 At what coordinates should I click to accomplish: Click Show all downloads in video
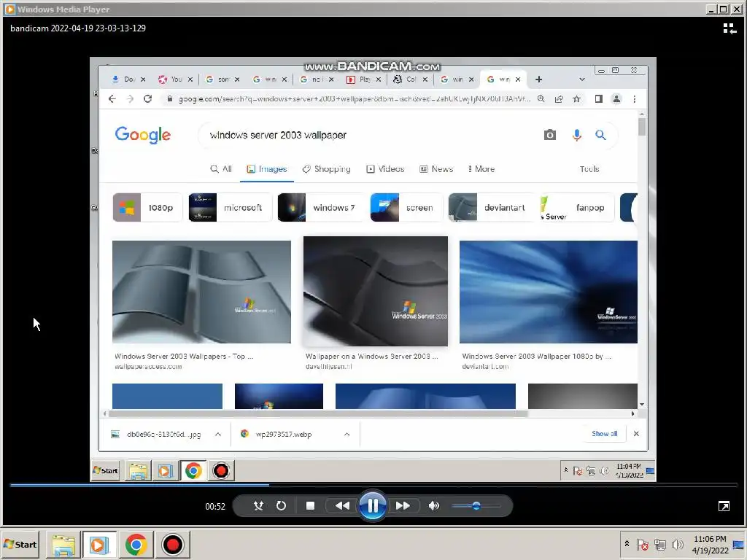click(605, 434)
